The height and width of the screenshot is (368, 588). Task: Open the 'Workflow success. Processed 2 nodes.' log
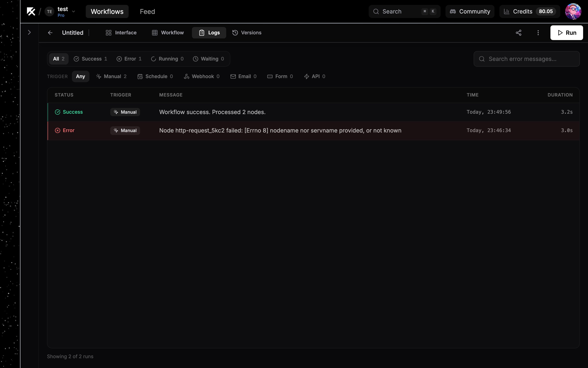pyautogui.click(x=313, y=112)
